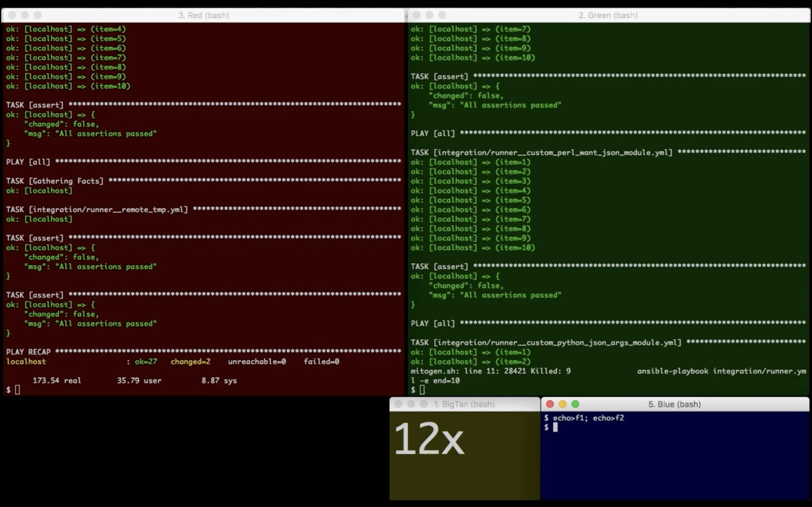Close the BigTan bash window
812x507 pixels.
[x=398, y=404]
